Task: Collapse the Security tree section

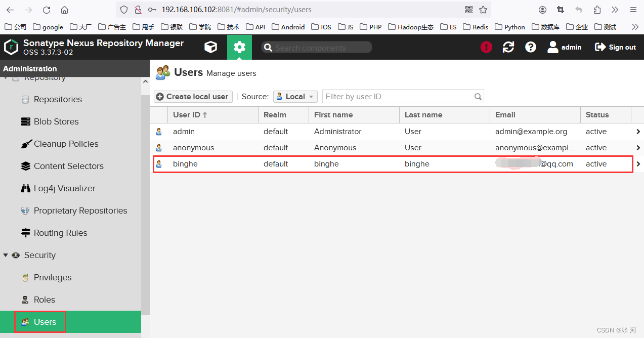Action: click(6, 255)
